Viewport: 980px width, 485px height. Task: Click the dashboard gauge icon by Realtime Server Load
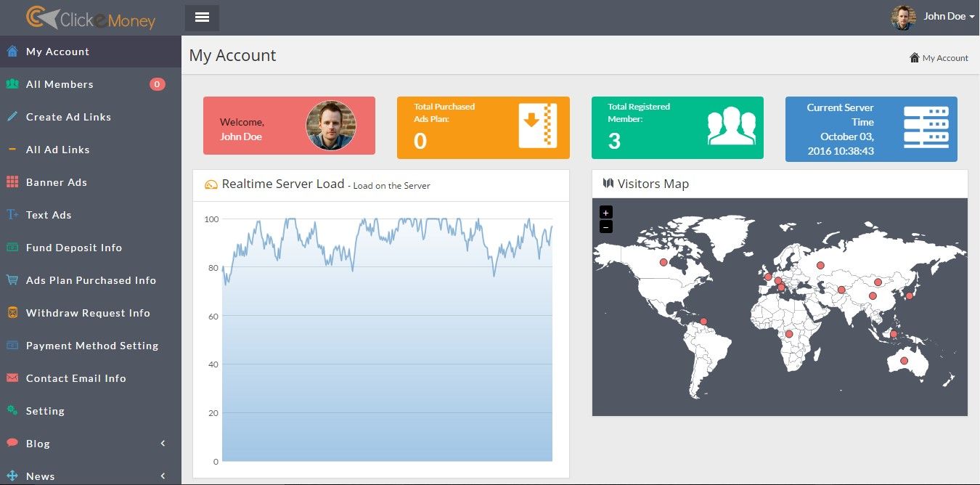click(x=211, y=184)
